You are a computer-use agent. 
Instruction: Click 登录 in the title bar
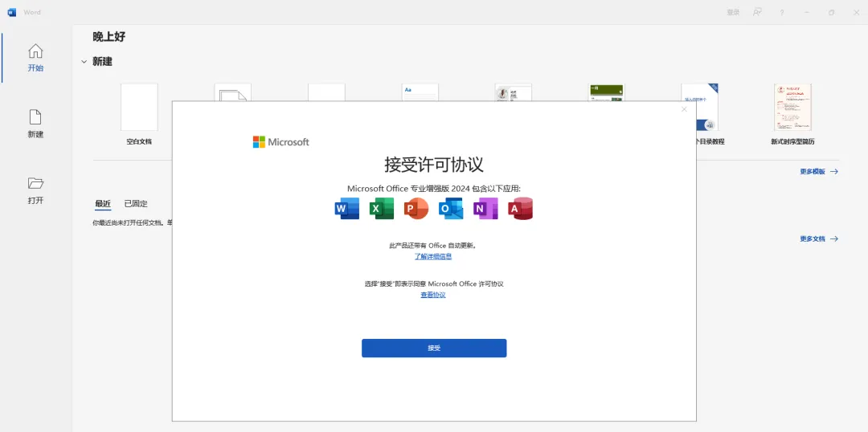733,12
